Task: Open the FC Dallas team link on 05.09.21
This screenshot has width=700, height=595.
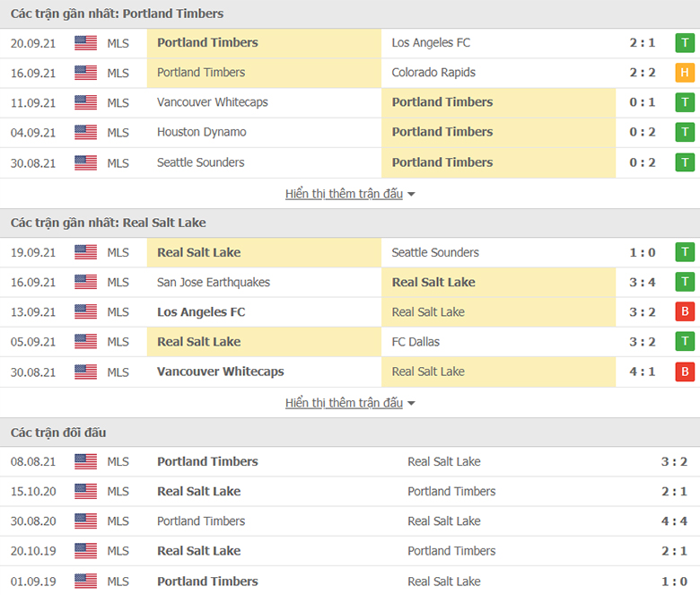Action: point(416,342)
